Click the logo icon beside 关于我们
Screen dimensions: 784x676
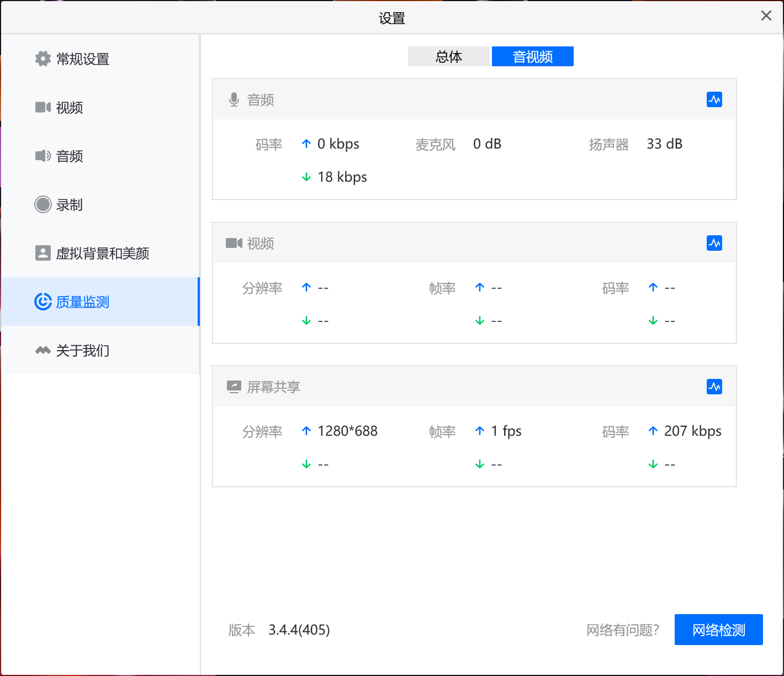[x=43, y=350]
